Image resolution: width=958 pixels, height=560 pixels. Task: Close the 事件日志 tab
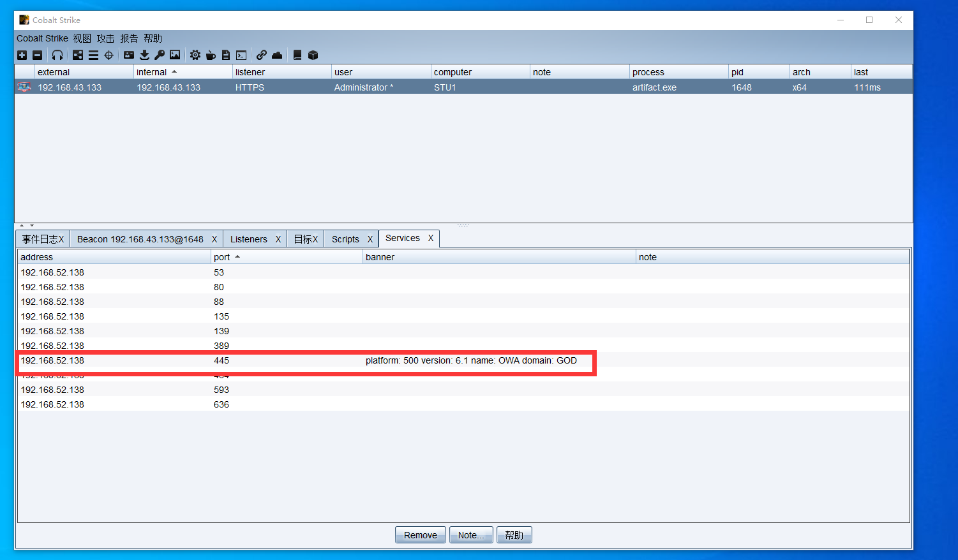point(61,239)
